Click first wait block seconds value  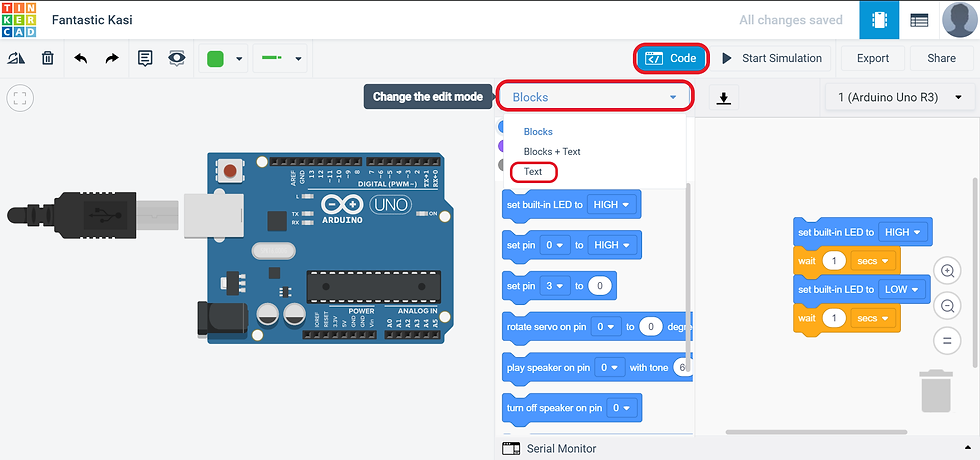pos(834,261)
